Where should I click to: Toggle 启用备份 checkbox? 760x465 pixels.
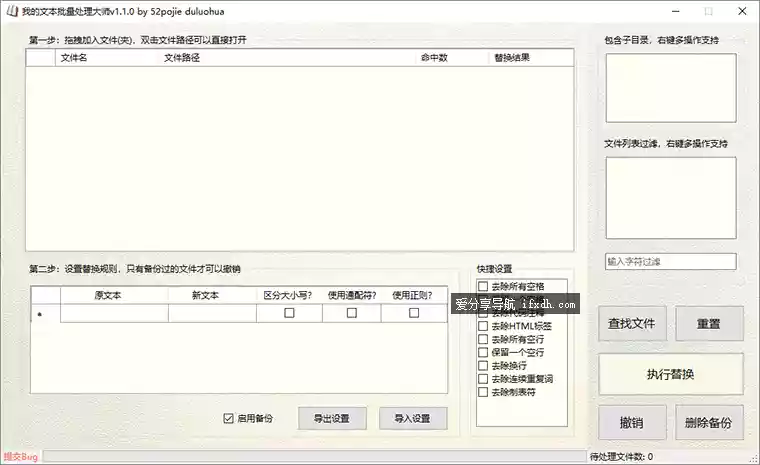tap(228, 418)
